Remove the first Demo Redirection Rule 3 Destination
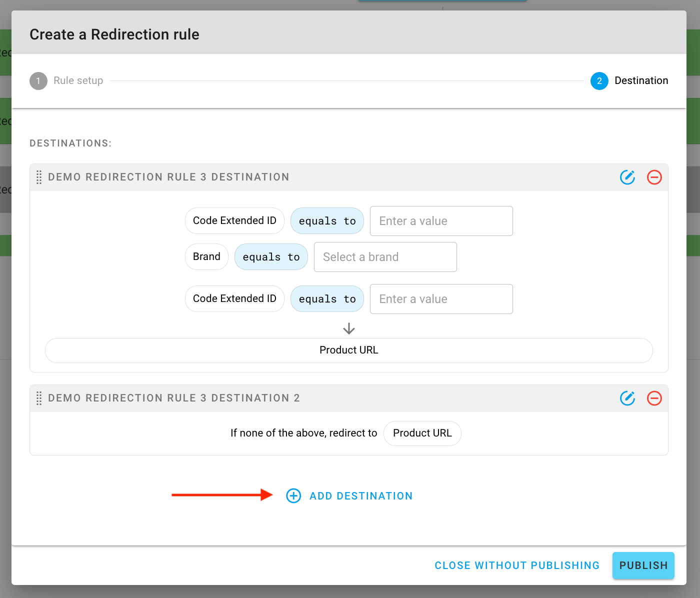The image size is (700, 598). [654, 177]
